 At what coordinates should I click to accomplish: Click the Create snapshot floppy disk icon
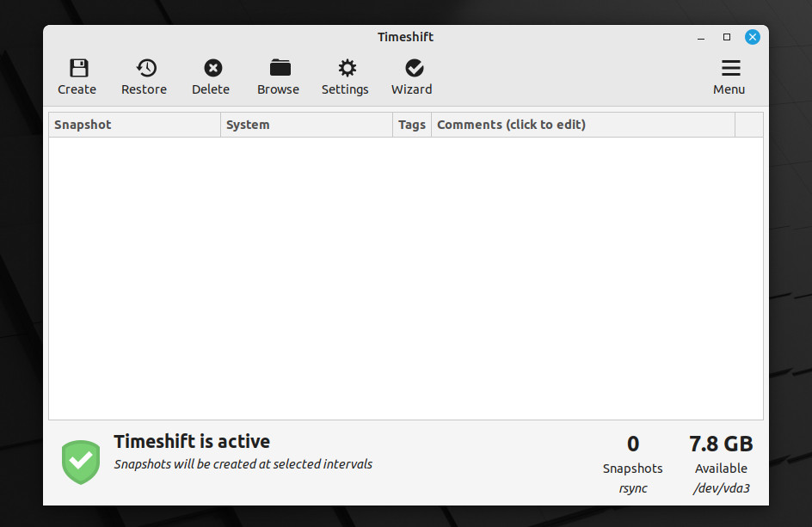pos(79,68)
